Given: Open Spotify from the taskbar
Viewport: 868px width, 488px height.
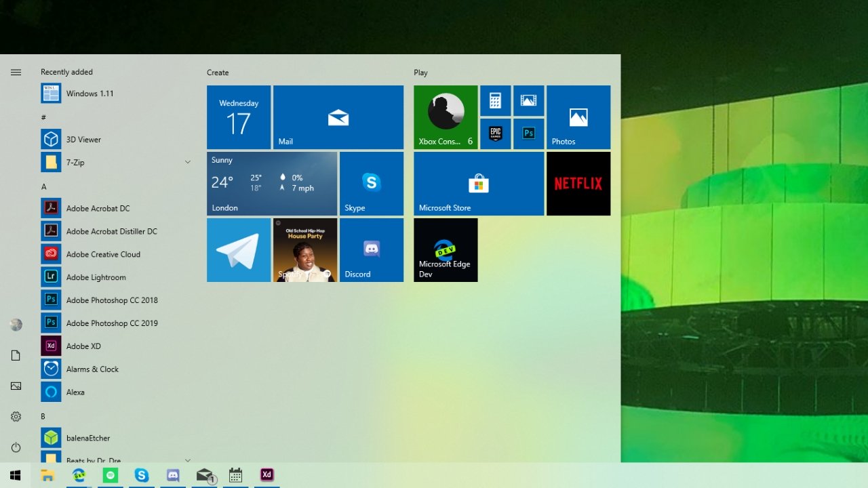Looking at the screenshot, I should point(111,475).
